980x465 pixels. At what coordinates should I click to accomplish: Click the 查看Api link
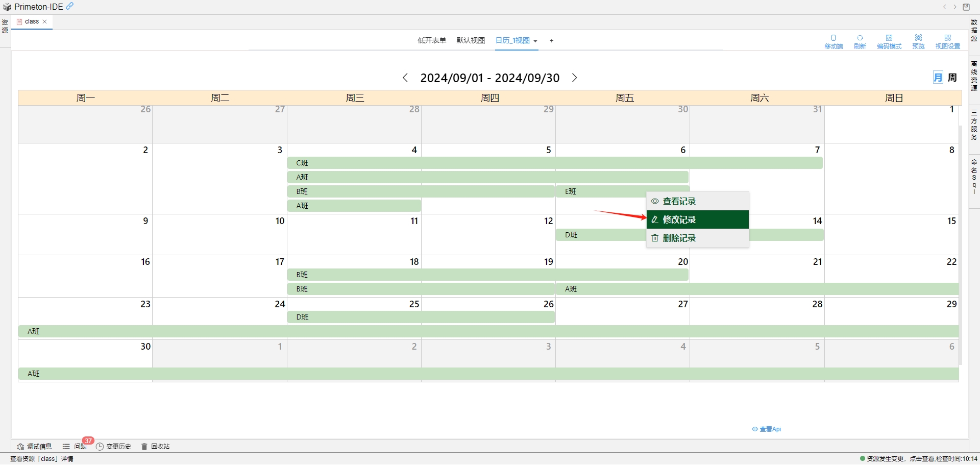pos(767,429)
